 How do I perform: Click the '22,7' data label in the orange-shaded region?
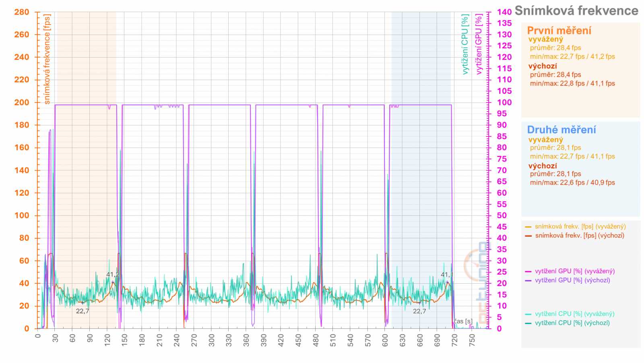[x=83, y=311]
